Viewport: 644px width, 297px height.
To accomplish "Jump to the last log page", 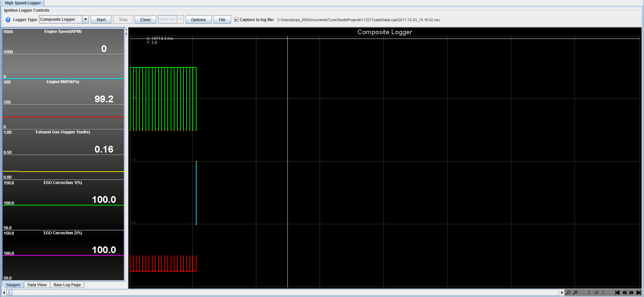I will click(x=639, y=293).
